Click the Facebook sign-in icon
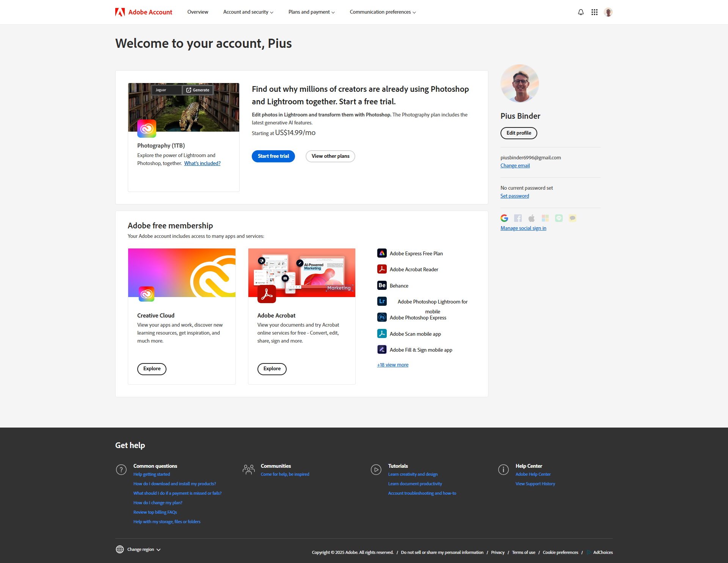 [518, 218]
